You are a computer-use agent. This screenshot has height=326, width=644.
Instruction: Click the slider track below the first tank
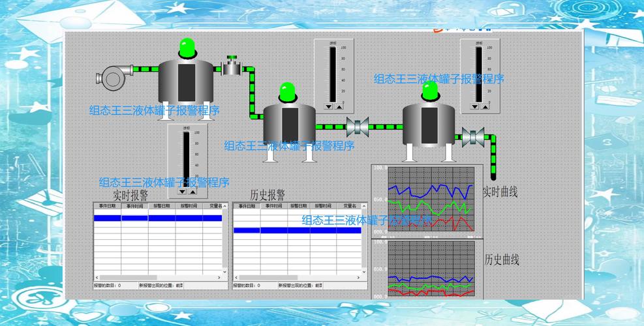point(187,159)
